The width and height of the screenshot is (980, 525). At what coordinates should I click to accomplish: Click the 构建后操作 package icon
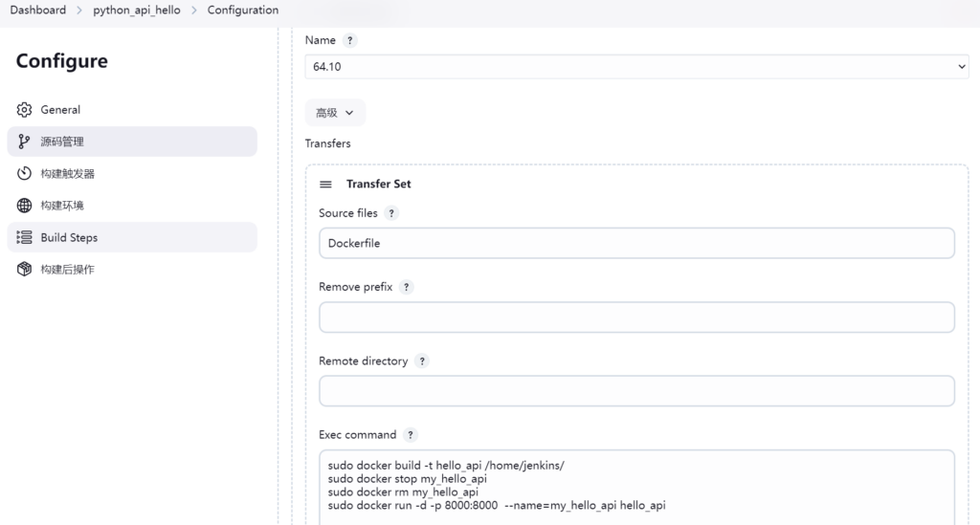25,270
